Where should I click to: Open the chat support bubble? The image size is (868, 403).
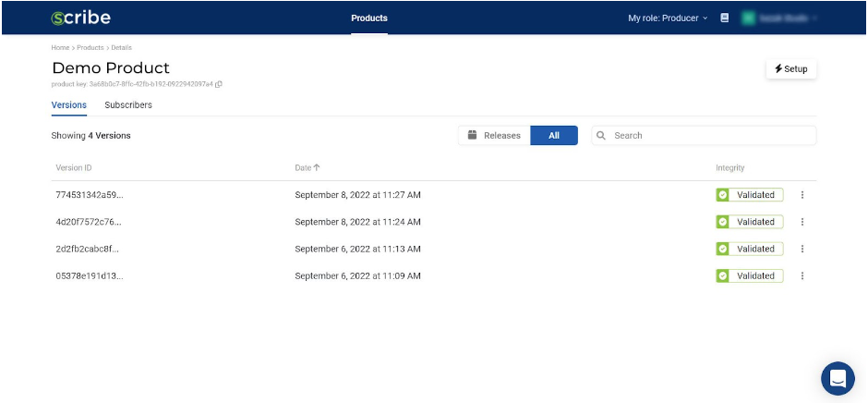(838, 378)
